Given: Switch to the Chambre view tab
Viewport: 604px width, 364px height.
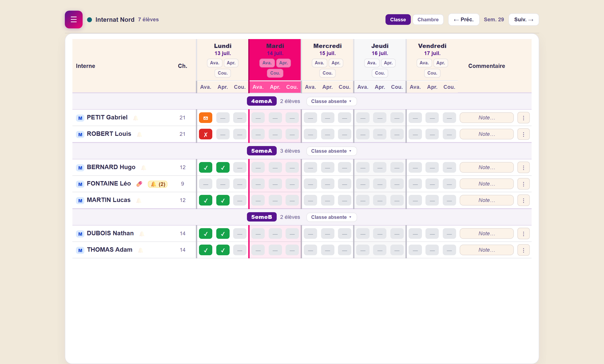Looking at the screenshot, I should tap(428, 20).
